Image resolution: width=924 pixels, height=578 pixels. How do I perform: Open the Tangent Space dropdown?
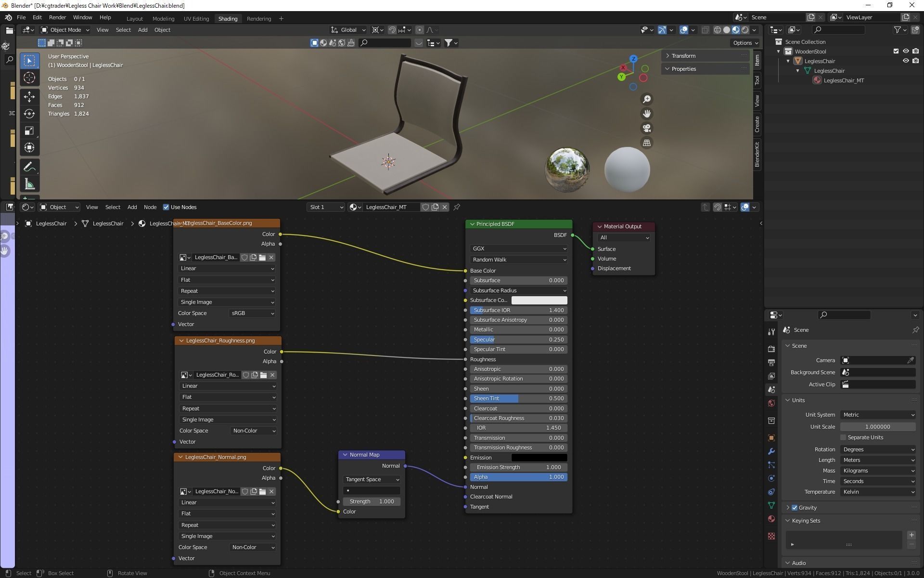(372, 480)
